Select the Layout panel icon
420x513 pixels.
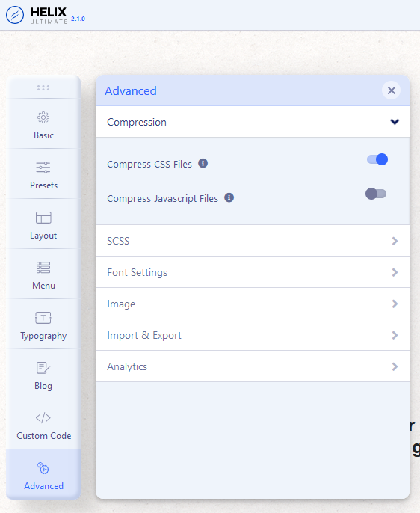pyautogui.click(x=43, y=218)
